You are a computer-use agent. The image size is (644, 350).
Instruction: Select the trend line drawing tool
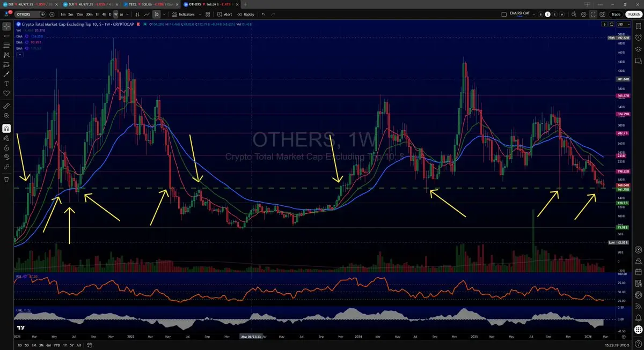6,35
